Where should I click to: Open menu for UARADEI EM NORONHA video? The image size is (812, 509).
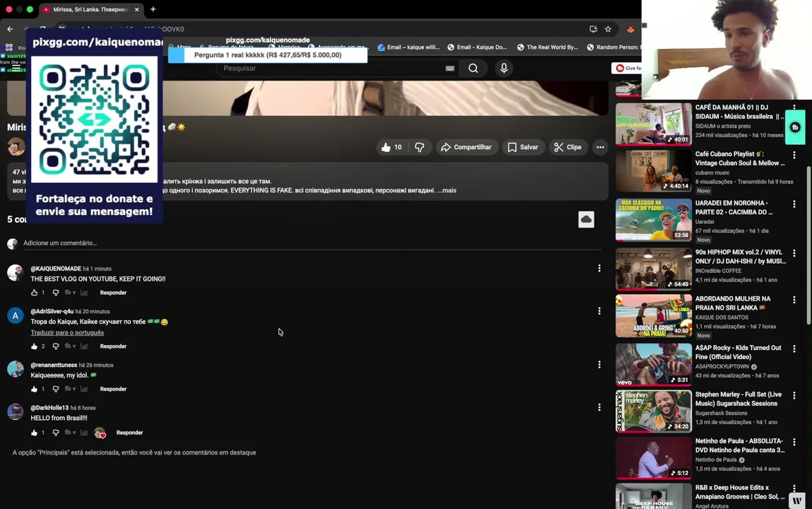(x=794, y=204)
